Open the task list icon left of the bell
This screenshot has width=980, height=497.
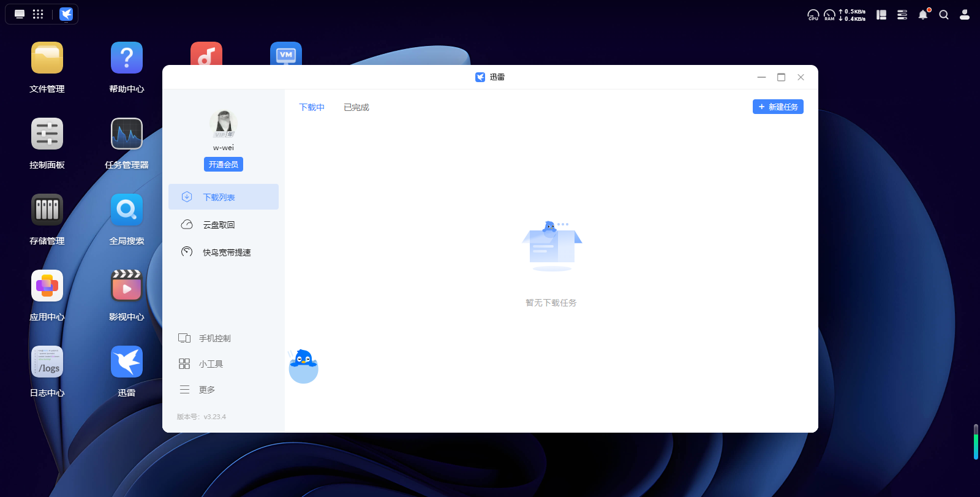(x=902, y=15)
